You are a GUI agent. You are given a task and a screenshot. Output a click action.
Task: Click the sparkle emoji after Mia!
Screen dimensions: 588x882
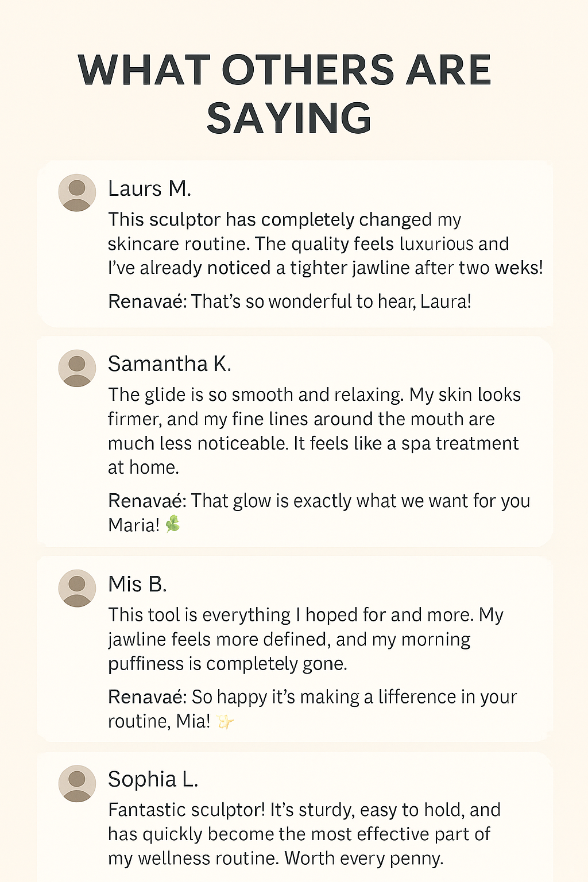click(225, 721)
